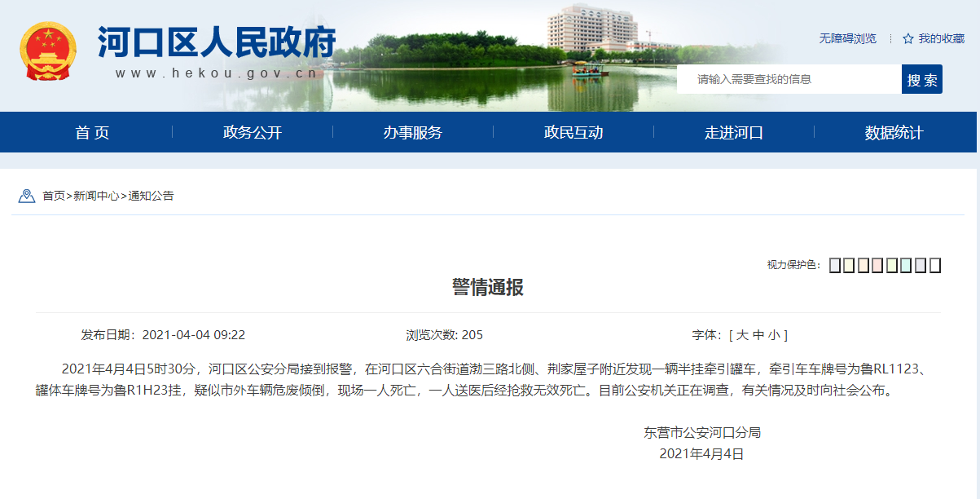Open the 走进河口 menu item
980x499 pixels.
coord(734,133)
